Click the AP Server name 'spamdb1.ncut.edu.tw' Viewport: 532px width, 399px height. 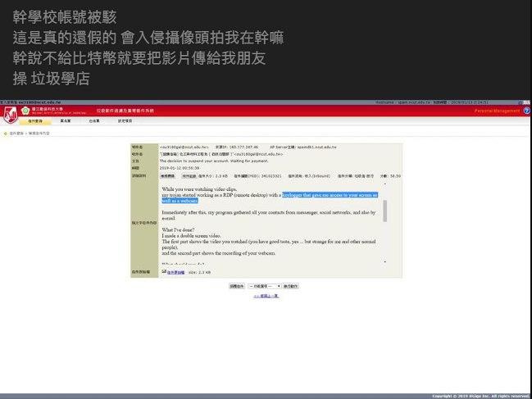[317, 147]
